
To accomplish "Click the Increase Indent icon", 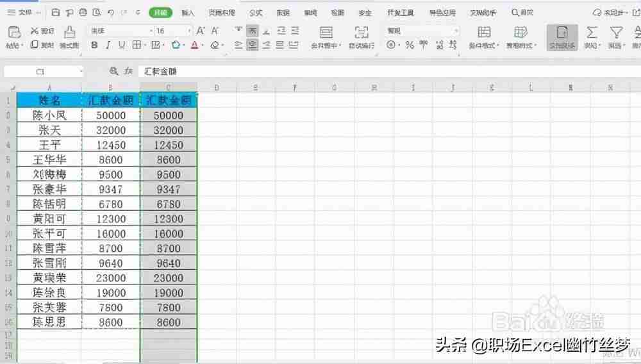I will [295, 31].
